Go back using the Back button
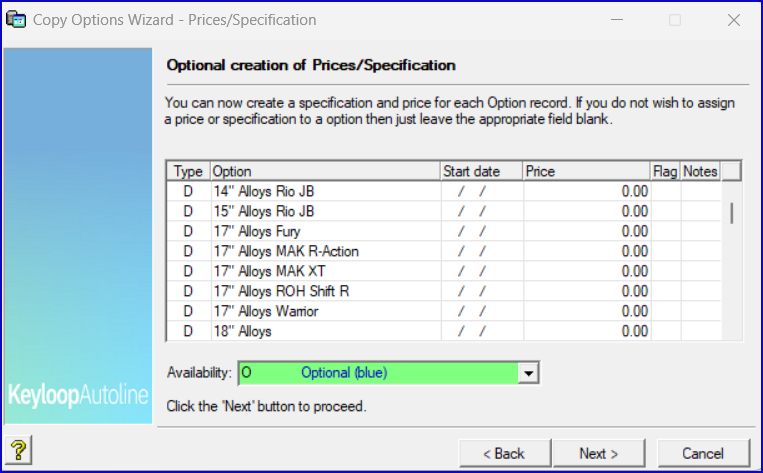 pyautogui.click(x=503, y=453)
